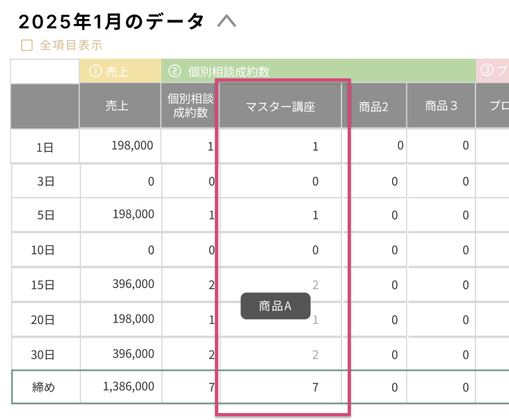
Task: Select the 1日 row label
Action: 45,148
